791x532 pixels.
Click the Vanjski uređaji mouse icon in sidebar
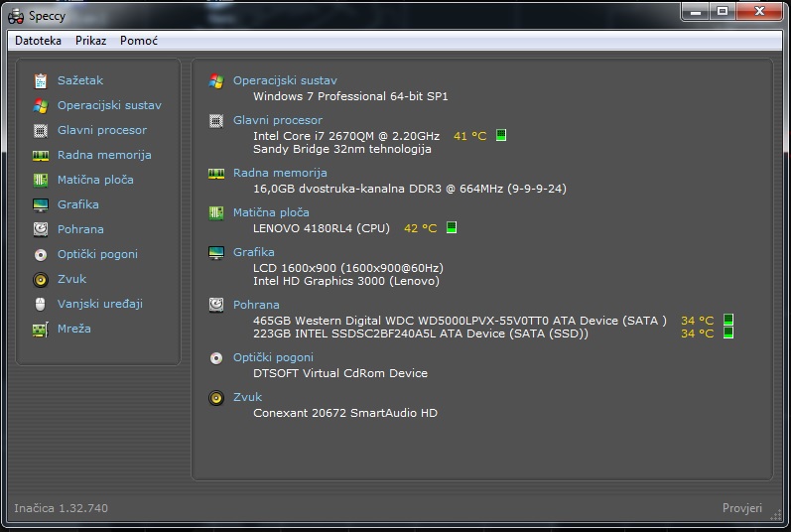pyautogui.click(x=41, y=304)
